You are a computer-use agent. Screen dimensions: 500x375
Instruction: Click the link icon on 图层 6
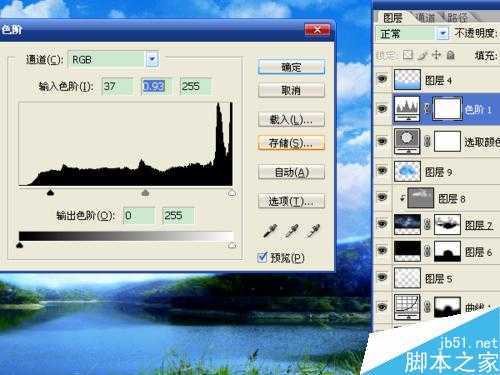(427, 251)
